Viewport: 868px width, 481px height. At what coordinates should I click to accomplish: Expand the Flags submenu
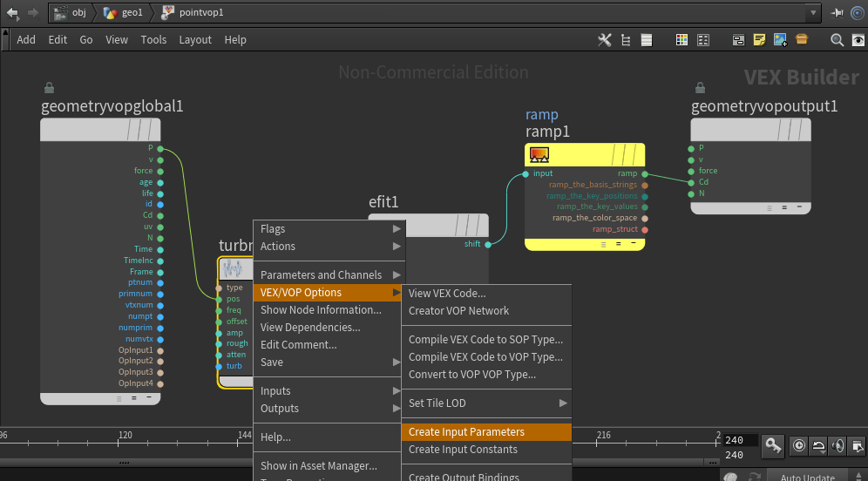[x=329, y=228]
